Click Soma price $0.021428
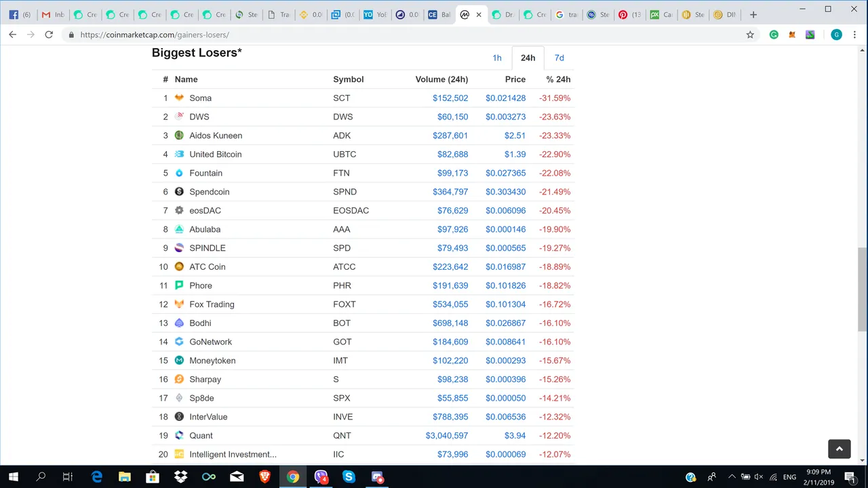868x488 pixels. (505, 98)
